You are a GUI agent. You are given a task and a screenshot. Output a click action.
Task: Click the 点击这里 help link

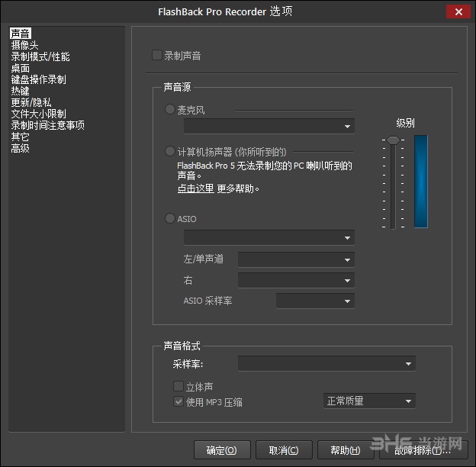pos(196,188)
